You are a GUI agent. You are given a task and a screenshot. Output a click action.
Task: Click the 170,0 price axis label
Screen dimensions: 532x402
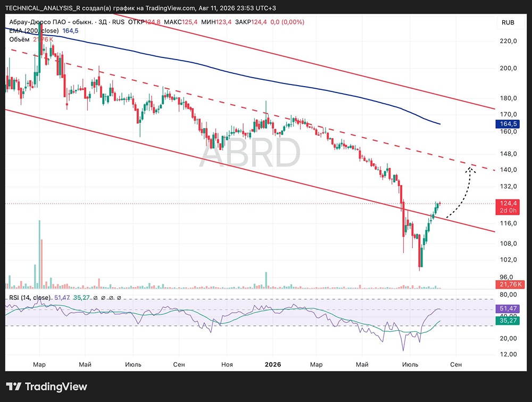click(508, 114)
